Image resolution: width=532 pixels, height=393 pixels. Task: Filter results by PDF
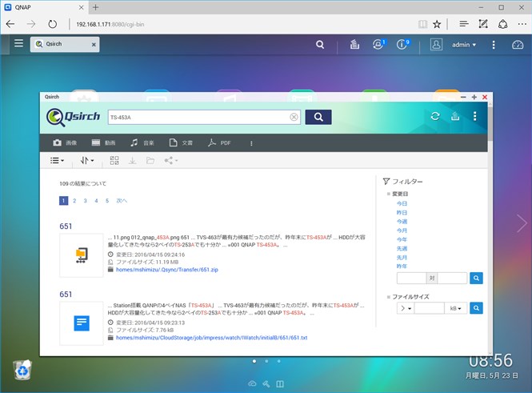[x=219, y=143]
